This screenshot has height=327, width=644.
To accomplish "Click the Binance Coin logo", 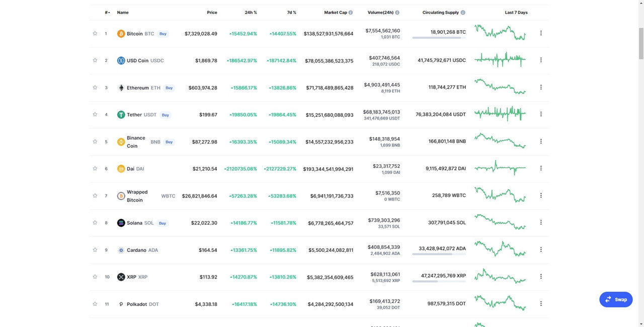I will click(x=121, y=142).
